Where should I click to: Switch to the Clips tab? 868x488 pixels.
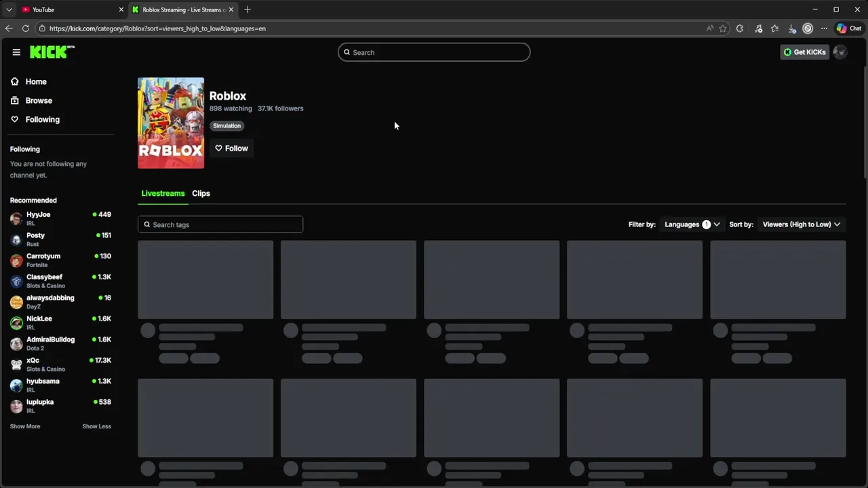click(x=201, y=193)
